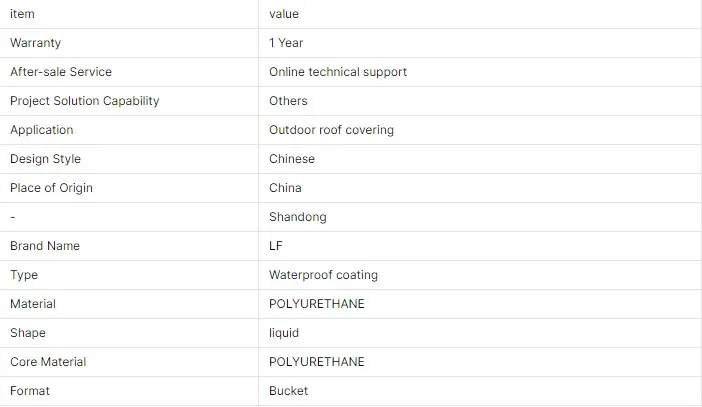The height and width of the screenshot is (407, 702).
Task: Click 'Waterproof coating' type value
Action: tap(323, 275)
